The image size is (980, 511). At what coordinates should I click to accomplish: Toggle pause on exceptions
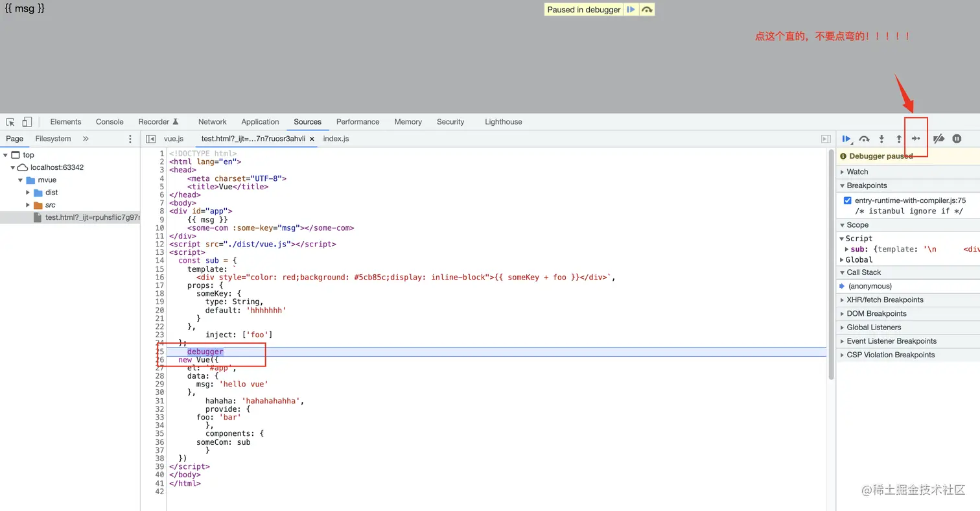point(957,139)
